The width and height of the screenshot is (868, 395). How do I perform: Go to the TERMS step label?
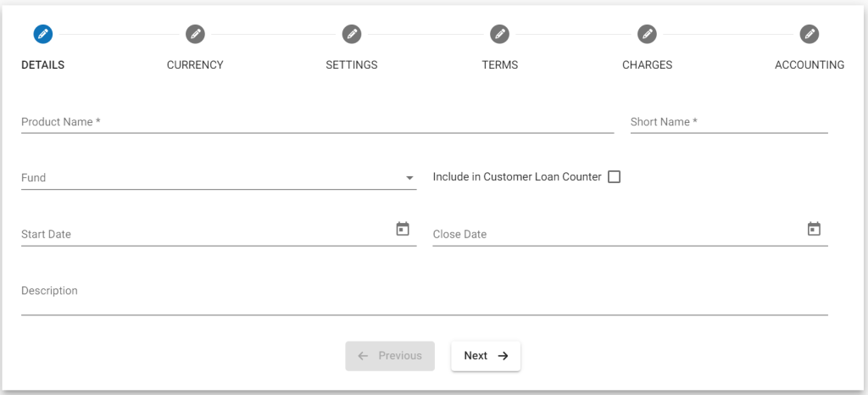[x=499, y=65]
